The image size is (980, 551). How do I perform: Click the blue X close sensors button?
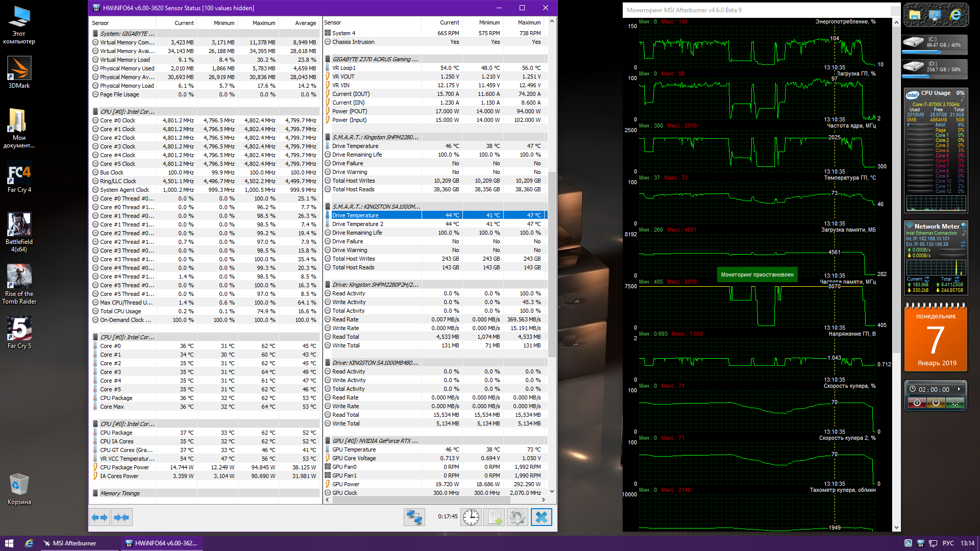click(541, 517)
